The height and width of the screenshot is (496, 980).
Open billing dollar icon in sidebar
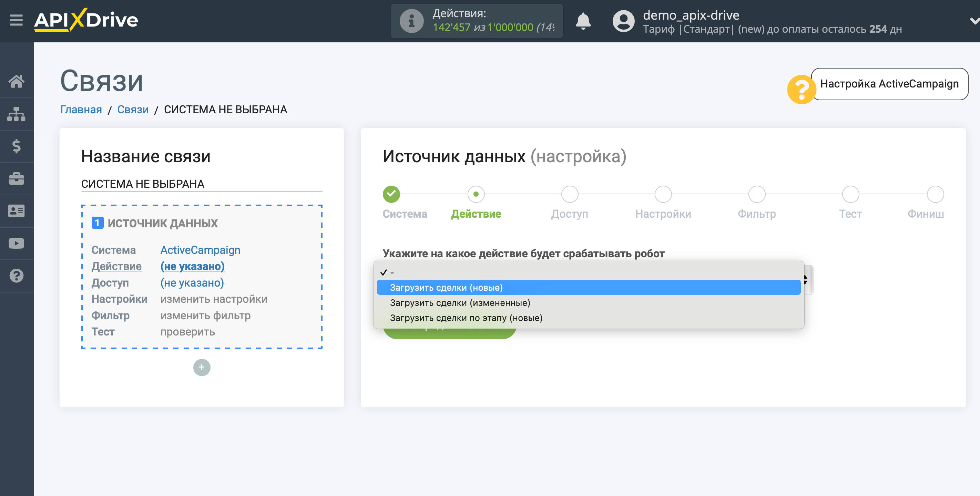point(16,146)
